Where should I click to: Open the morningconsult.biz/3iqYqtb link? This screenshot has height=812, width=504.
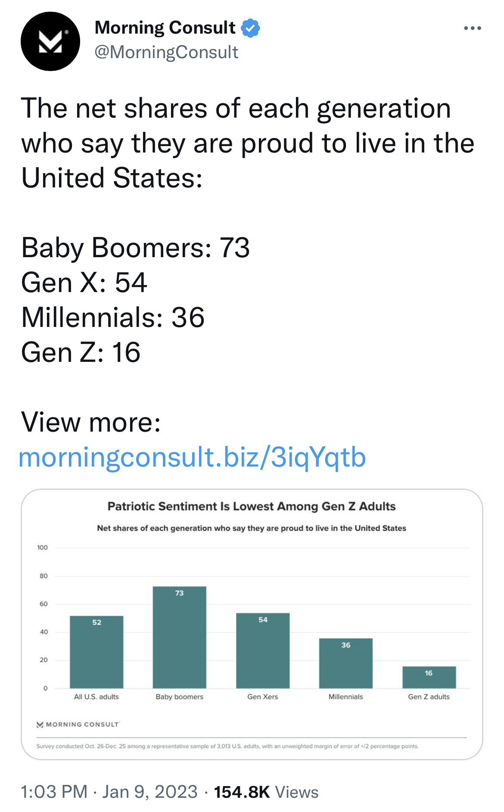point(192,457)
